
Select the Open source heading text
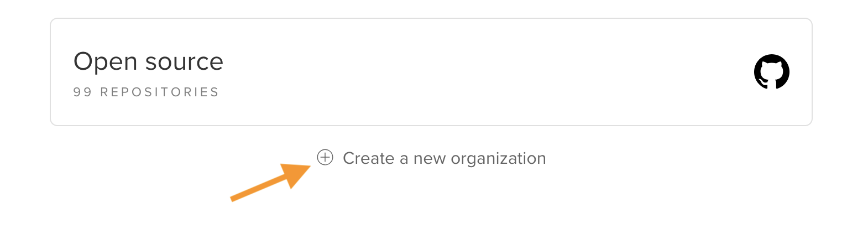[x=148, y=61]
